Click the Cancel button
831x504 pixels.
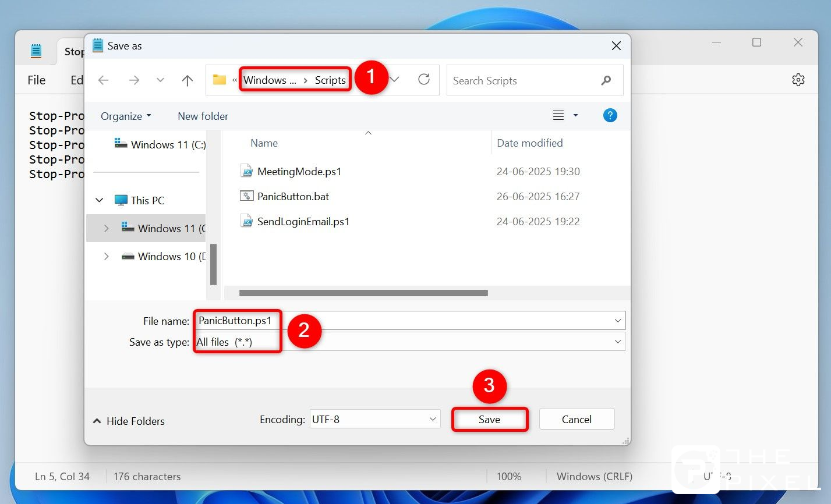pyautogui.click(x=576, y=419)
